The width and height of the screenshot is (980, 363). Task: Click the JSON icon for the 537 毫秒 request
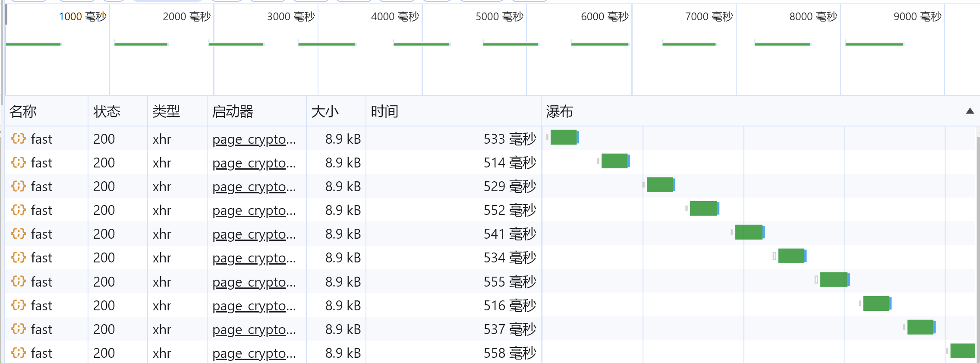tap(19, 329)
